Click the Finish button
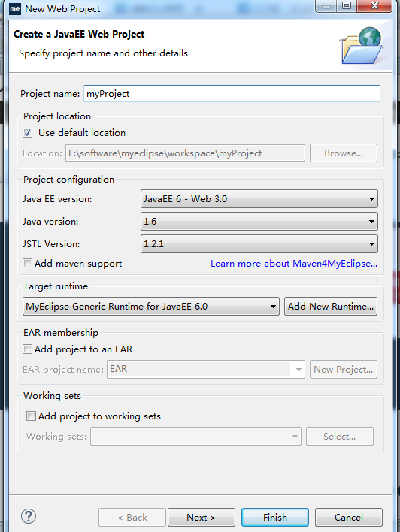 click(275, 518)
